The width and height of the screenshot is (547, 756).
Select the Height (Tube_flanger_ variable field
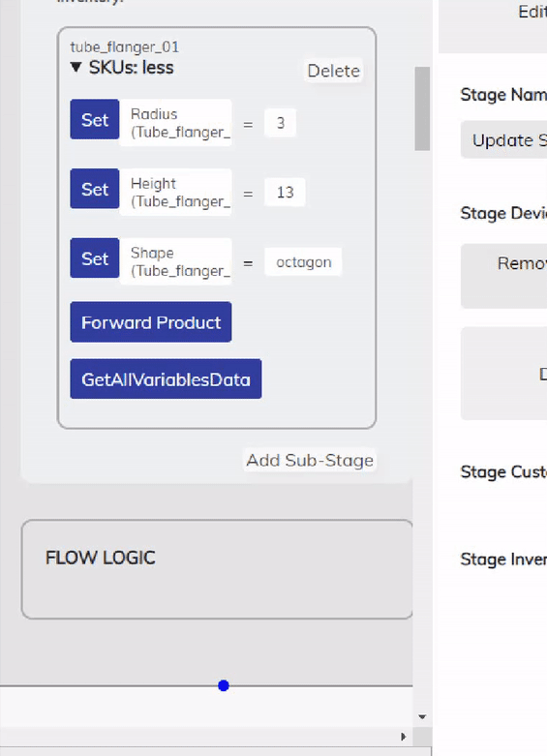pos(175,193)
